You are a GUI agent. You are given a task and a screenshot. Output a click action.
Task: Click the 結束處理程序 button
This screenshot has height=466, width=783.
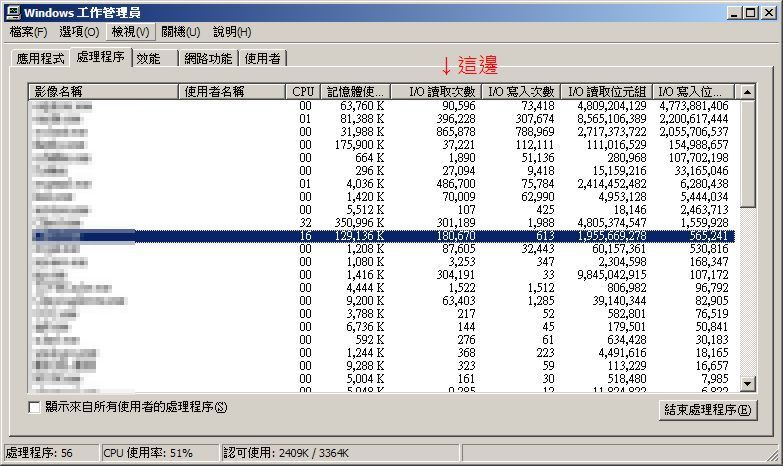point(708,410)
